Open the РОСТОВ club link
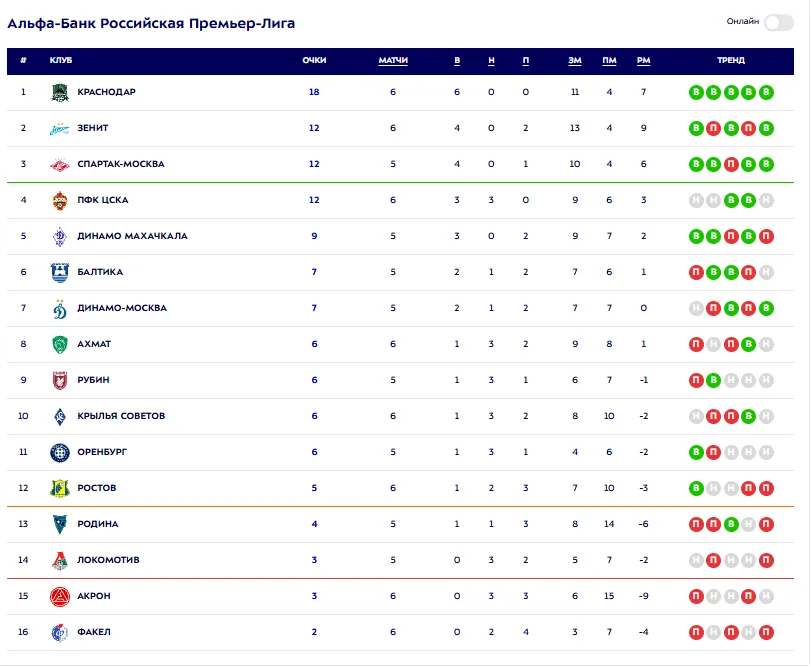 pyautogui.click(x=97, y=488)
